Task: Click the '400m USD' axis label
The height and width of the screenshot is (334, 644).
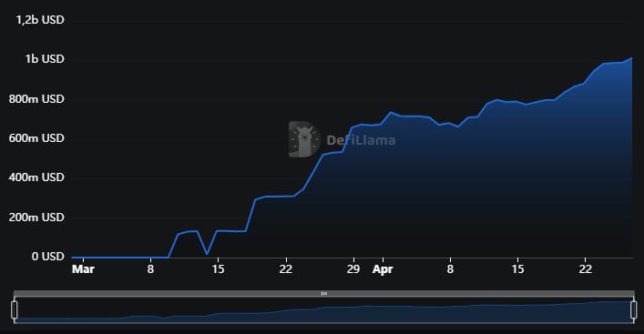Action: click(x=36, y=177)
